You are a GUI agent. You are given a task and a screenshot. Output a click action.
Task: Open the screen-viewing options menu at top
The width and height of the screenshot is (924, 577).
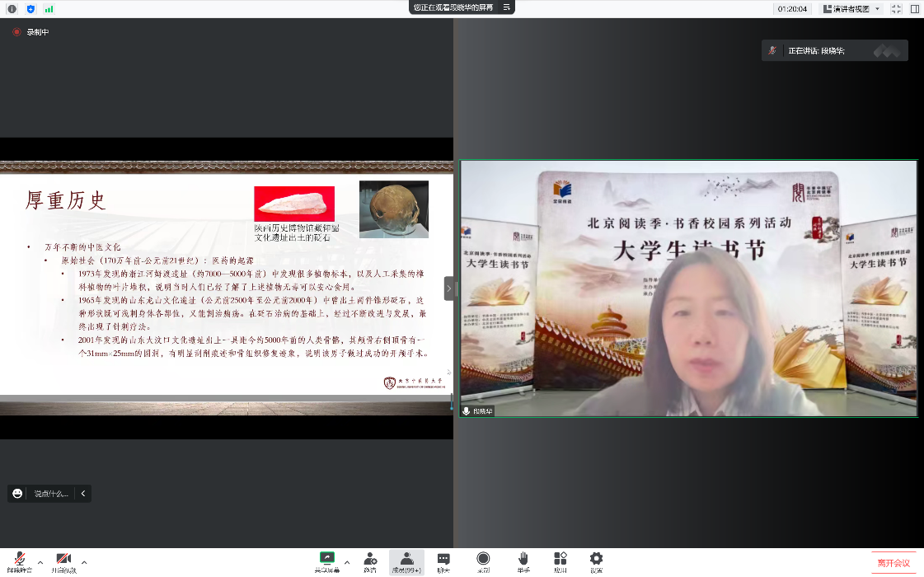(507, 7)
